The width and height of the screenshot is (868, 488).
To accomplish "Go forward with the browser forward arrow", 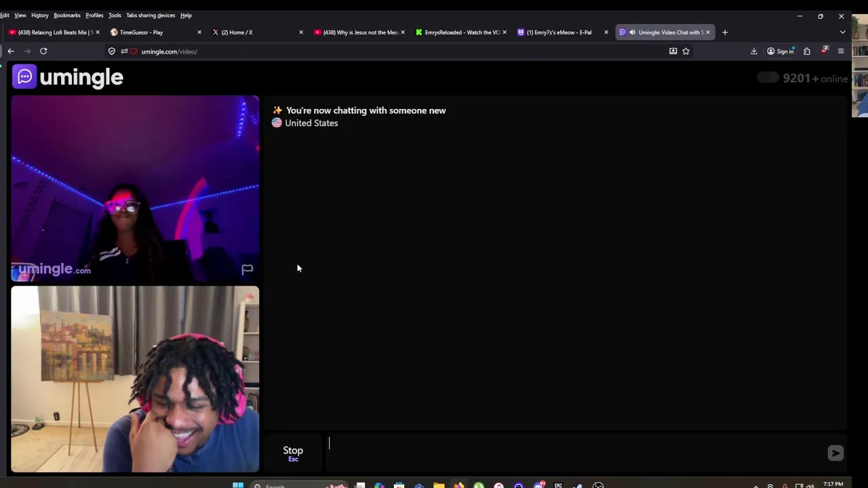I will pyautogui.click(x=27, y=51).
